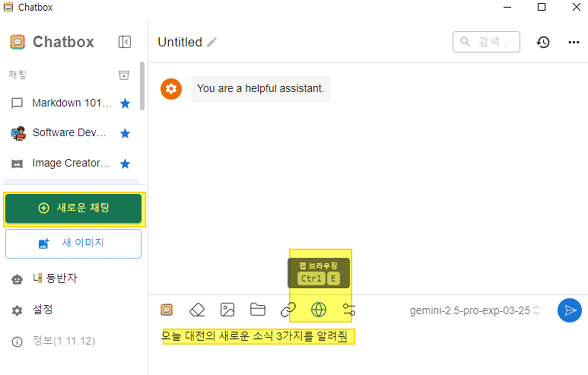588x375 pixels.
Task: Open the three-dot more options menu
Action: click(x=574, y=42)
